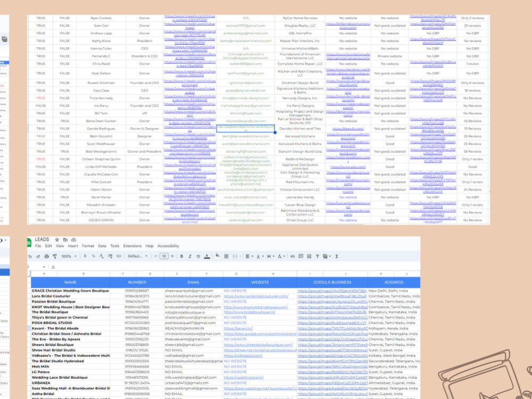Open The Bridal Boutique website link
The height and width of the screenshot is (399, 532).
point(250,312)
